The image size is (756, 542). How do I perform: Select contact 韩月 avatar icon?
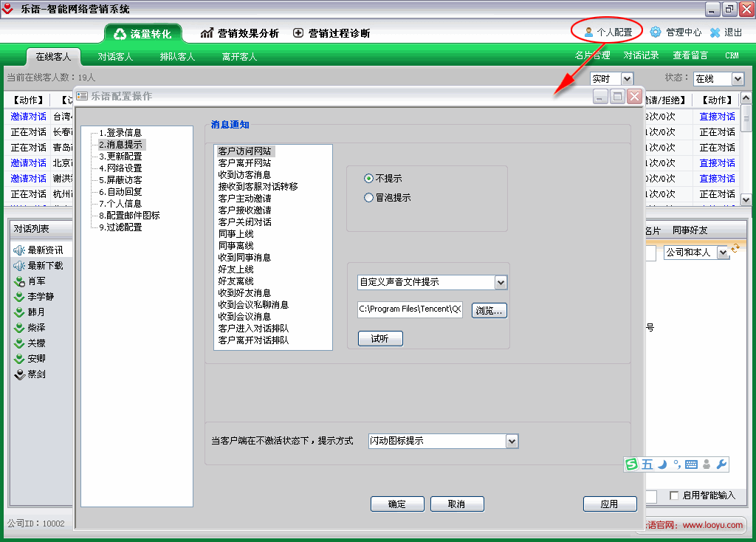[19, 312]
